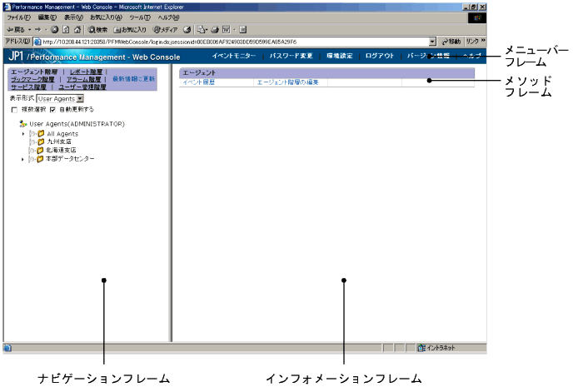Click the パスワード変更 link
573x392 pixels.
pyautogui.click(x=291, y=56)
